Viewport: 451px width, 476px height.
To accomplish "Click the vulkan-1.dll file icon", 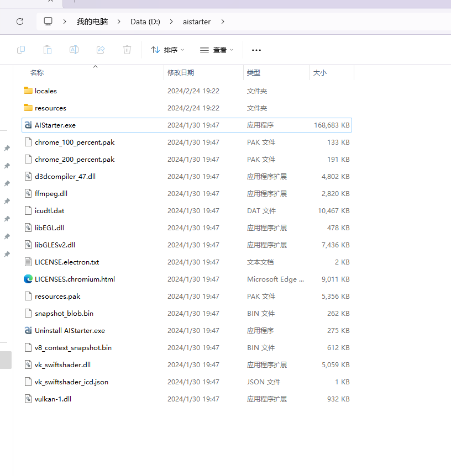I will coord(28,399).
